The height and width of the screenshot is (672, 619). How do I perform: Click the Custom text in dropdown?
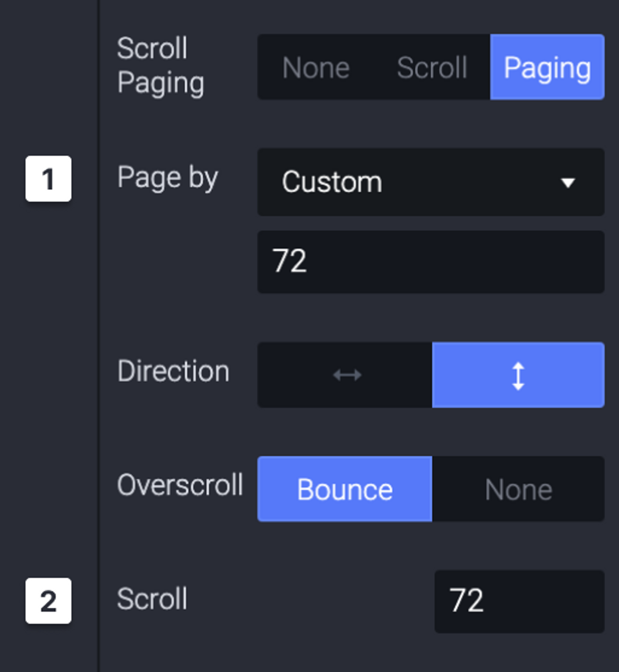[332, 182]
